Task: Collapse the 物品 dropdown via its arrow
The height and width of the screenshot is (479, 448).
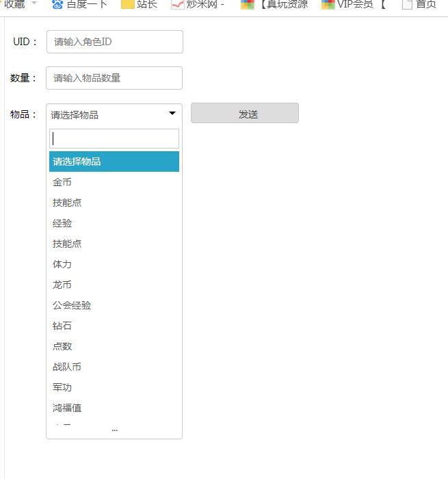Action: pyautogui.click(x=172, y=114)
